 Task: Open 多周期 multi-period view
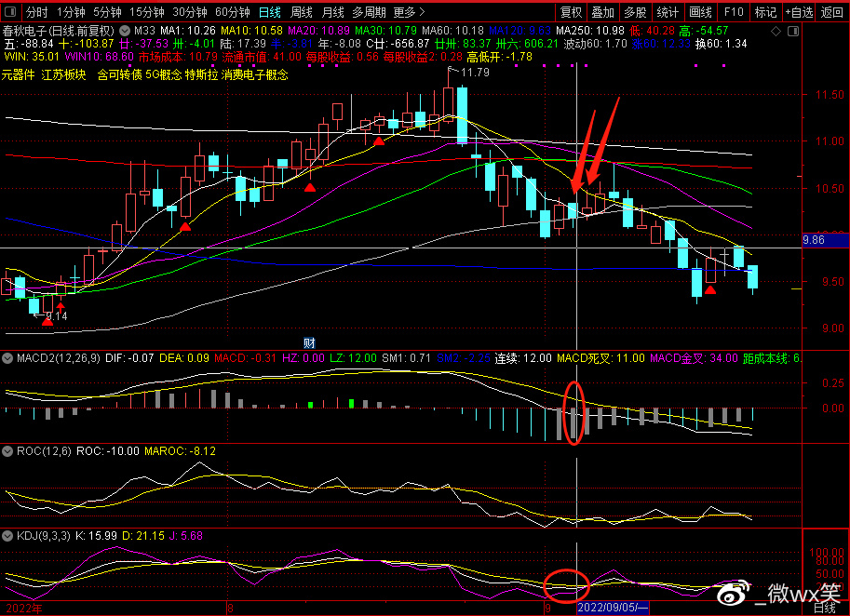370,13
